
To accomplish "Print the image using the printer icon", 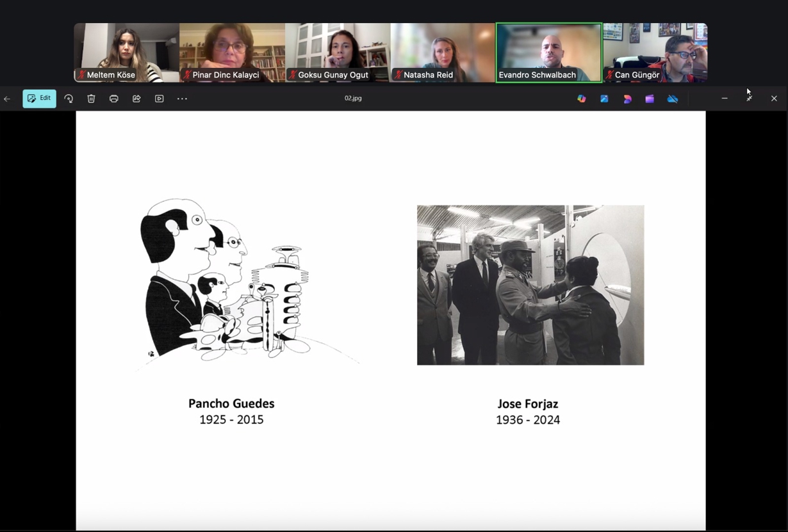I will [x=114, y=99].
